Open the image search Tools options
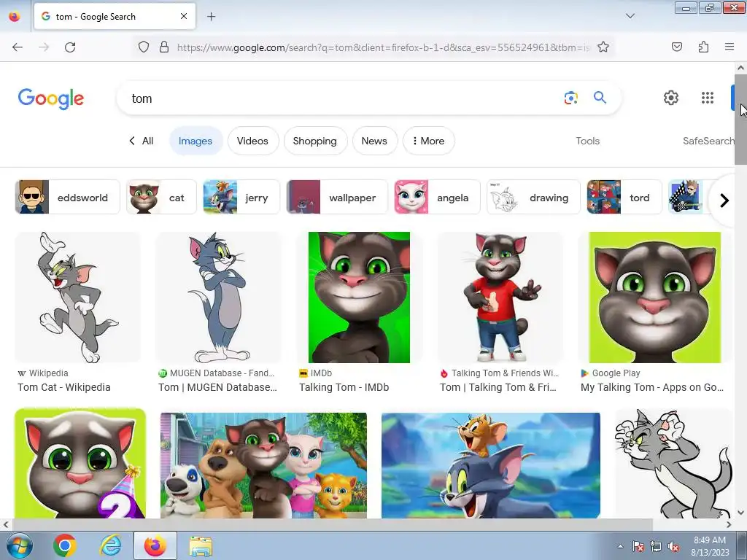Image resolution: width=747 pixels, height=560 pixels. (587, 141)
